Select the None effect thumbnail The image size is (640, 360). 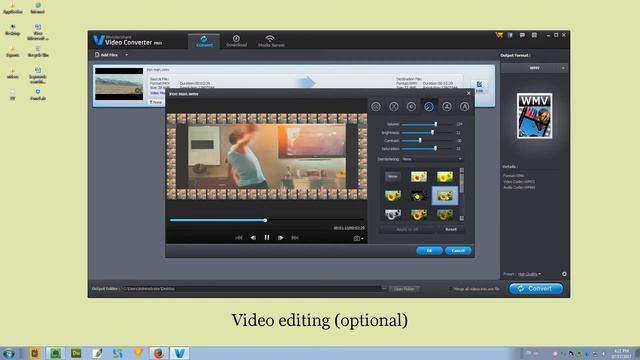click(x=393, y=176)
